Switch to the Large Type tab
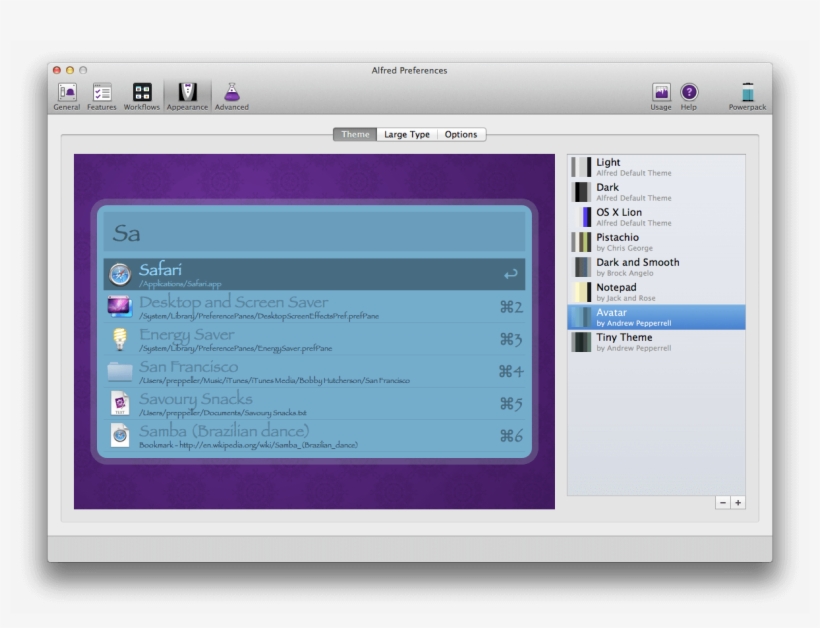 [407, 134]
